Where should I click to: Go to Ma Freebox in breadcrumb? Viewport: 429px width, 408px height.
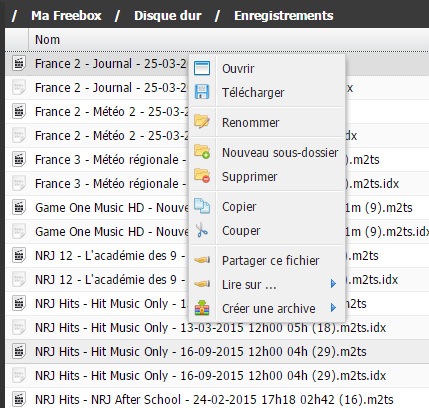pyautogui.click(x=66, y=16)
